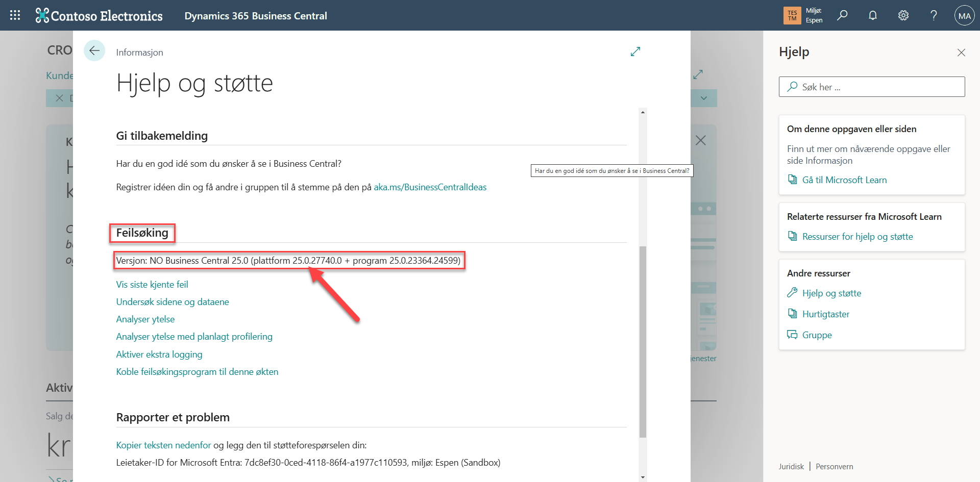Open the chevron dropdown in background page
980x482 pixels.
coord(704,98)
